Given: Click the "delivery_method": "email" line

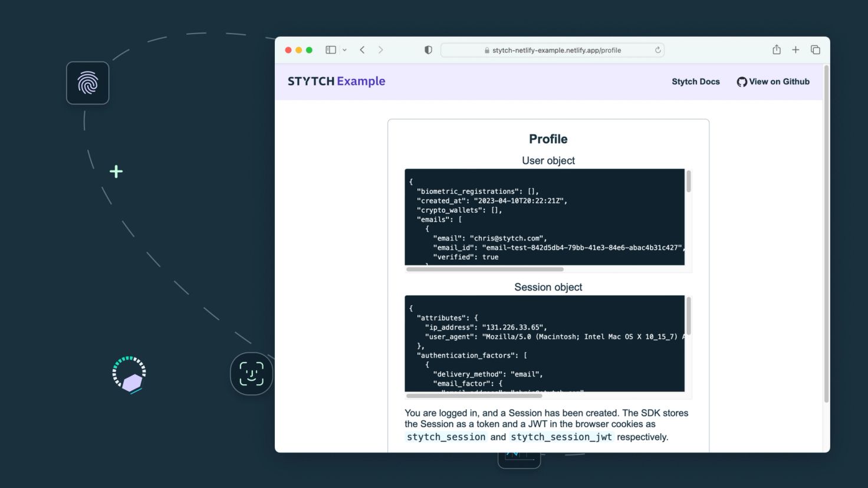Looking at the screenshot, I should pos(488,374).
